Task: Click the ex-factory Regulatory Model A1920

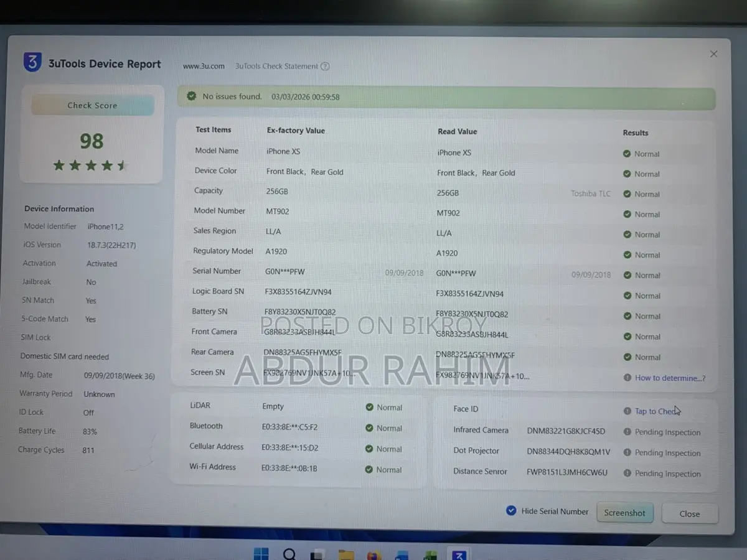Action: (276, 252)
